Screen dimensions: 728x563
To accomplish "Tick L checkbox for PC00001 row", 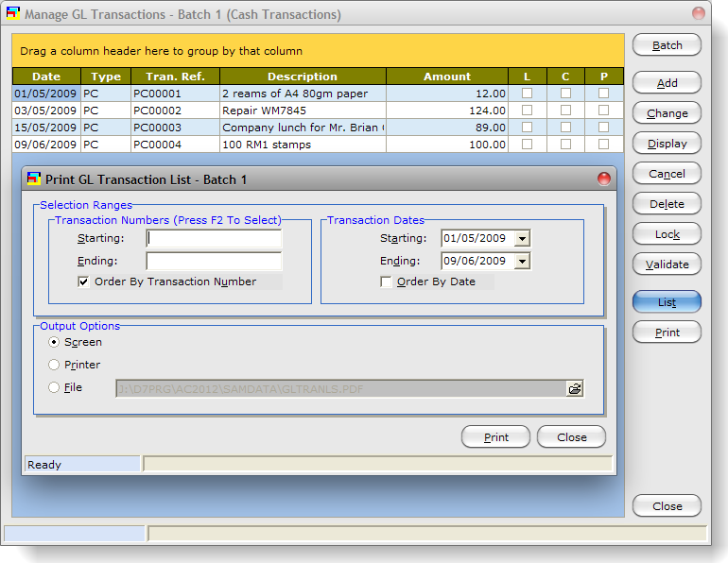I will click(x=527, y=94).
